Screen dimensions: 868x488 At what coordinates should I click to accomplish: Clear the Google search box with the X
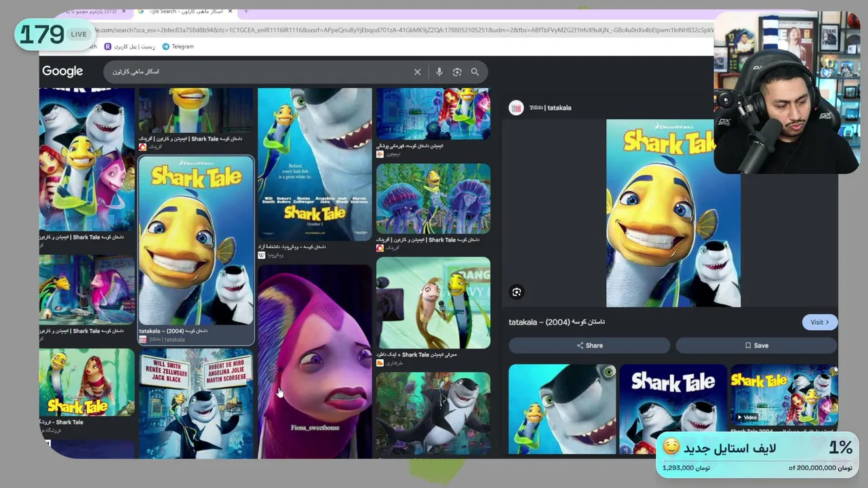point(418,72)
